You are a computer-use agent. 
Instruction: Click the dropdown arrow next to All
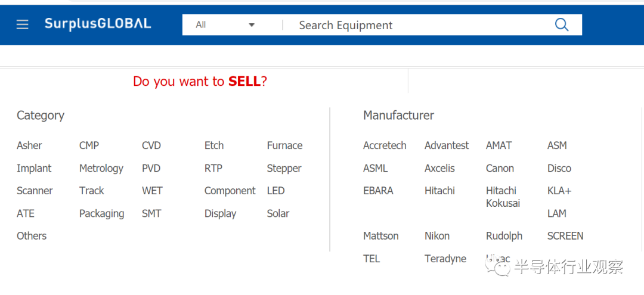252,25
